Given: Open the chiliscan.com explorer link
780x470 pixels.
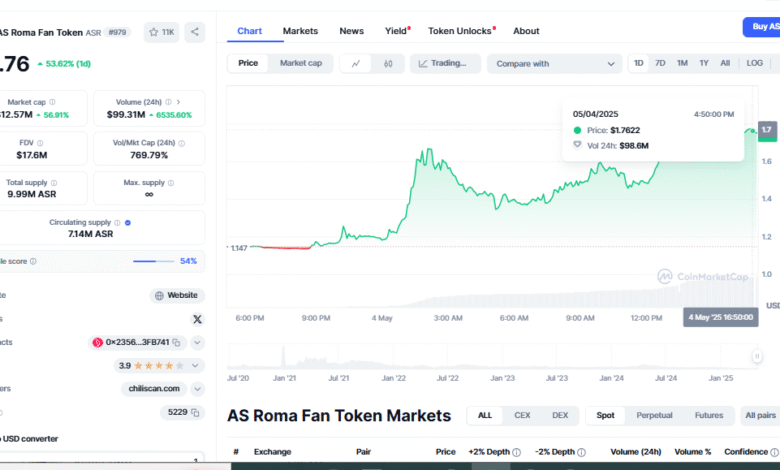Looking at the screenshot, I should click(154, 389).
